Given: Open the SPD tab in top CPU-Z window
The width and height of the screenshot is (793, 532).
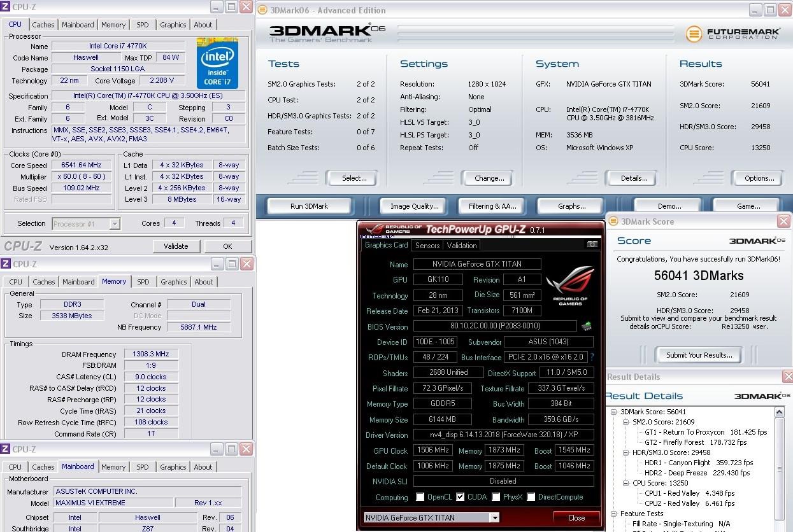Looking at the screenshot, I should (142, 25).
